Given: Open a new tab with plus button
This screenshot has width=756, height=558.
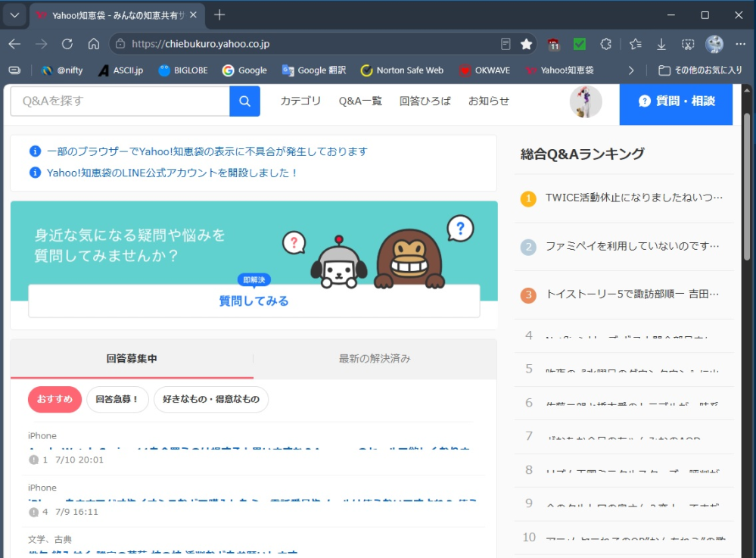Looking at the screenshot, I should click(x=219, y=15).
